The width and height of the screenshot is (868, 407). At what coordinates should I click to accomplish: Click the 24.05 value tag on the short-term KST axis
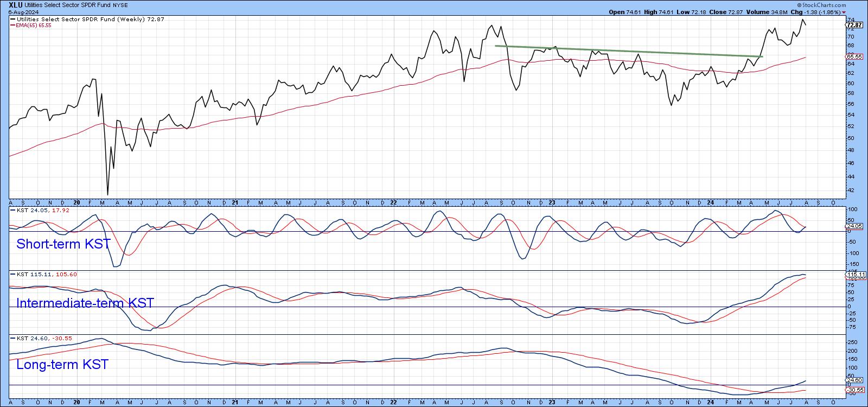854,226
